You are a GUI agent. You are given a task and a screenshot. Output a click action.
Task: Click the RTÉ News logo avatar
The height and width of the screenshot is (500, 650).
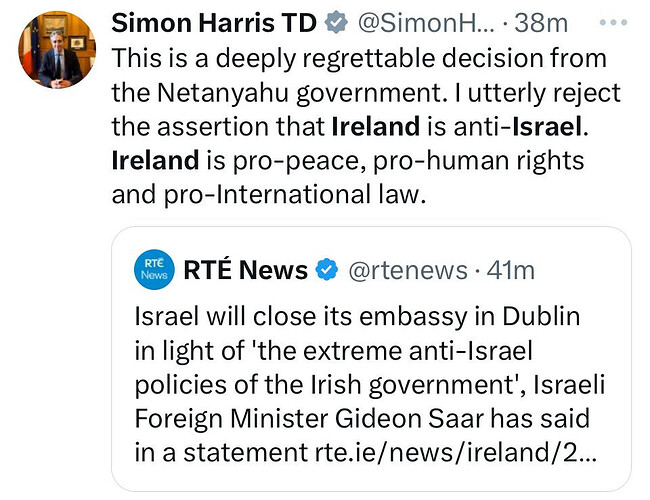(x=154, y=269)
